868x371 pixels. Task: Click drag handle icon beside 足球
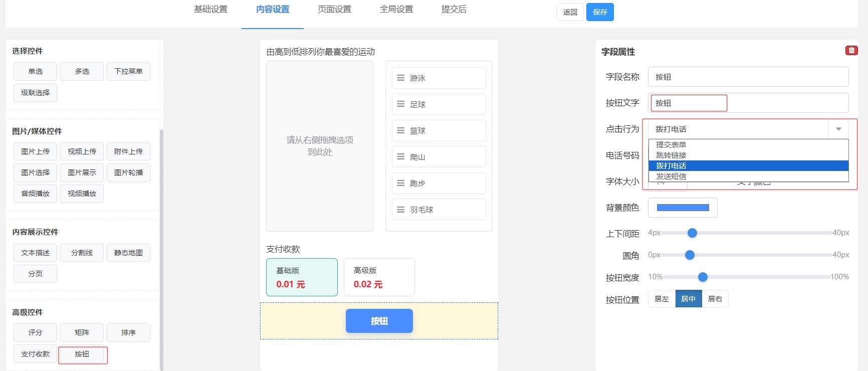click(400, 104)
